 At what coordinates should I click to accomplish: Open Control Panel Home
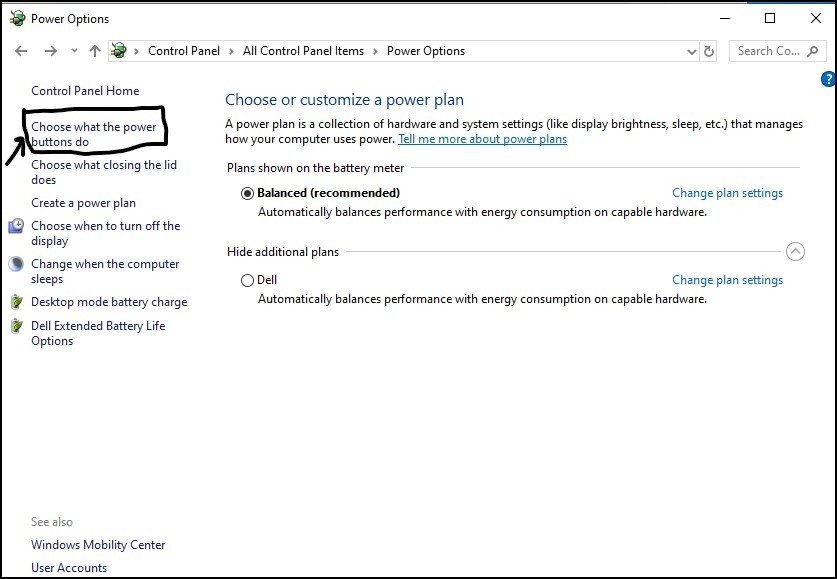[85, 91]
